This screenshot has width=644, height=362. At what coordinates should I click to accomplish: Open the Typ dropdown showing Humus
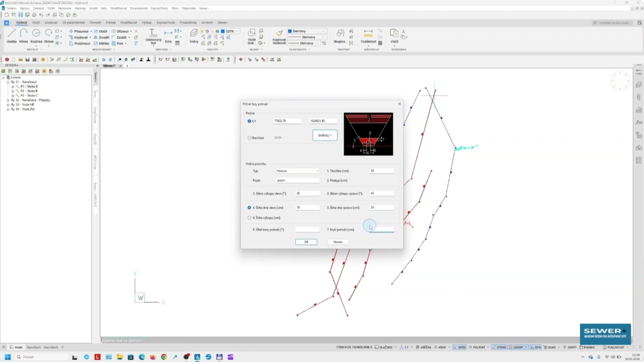[x=298, y=171]
